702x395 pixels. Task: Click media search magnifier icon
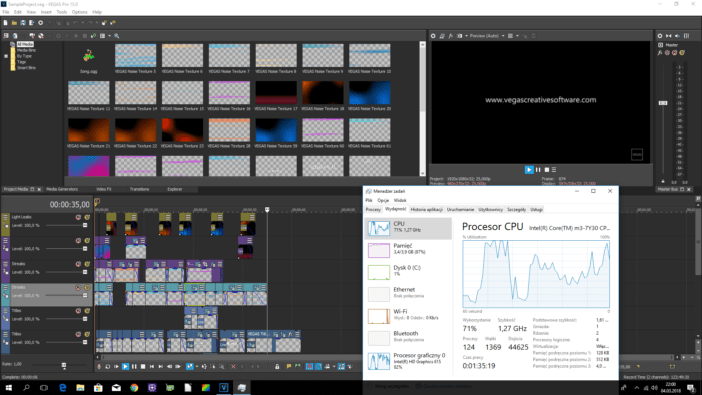coord(116,36)
